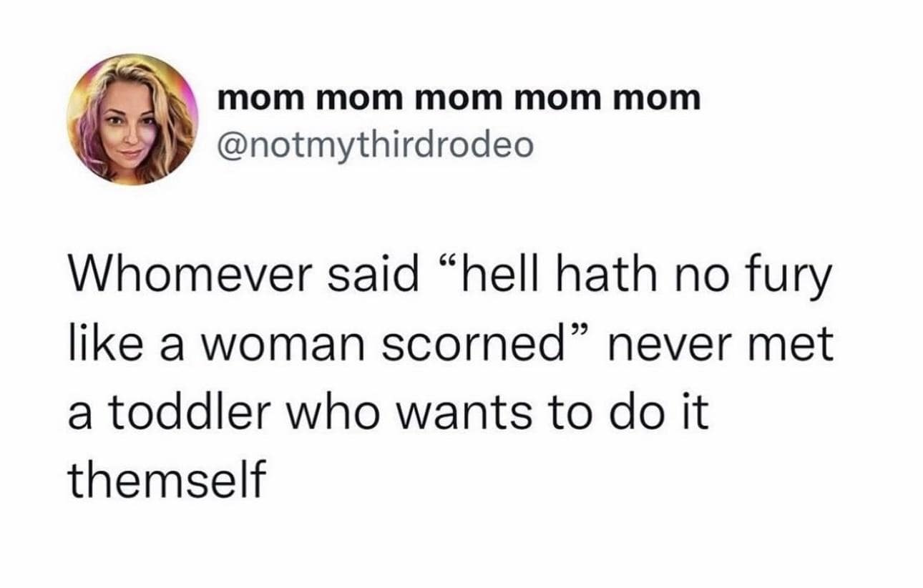Open the "mom mom mom mom mom" profile name
Image resolution: width=923 pixels, height=588 pixels.
pos(459,100)
